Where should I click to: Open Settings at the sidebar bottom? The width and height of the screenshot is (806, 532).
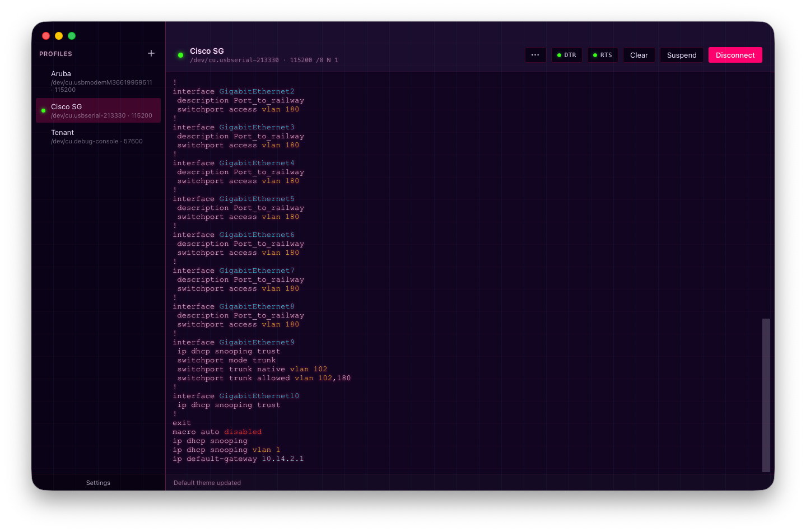click(98, 483)
